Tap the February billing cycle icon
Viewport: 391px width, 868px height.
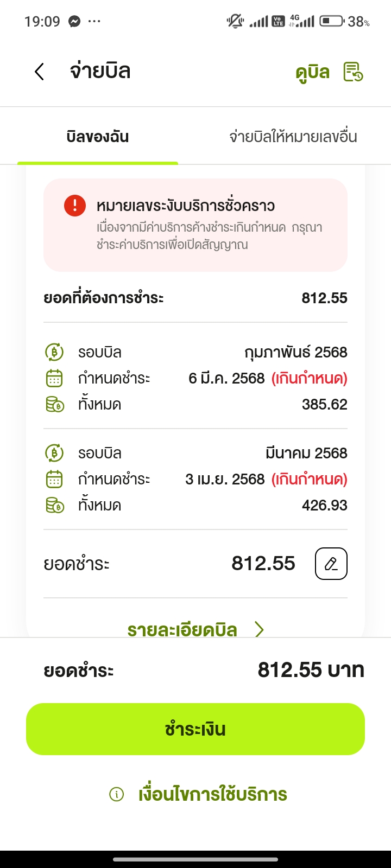(54, 353)
